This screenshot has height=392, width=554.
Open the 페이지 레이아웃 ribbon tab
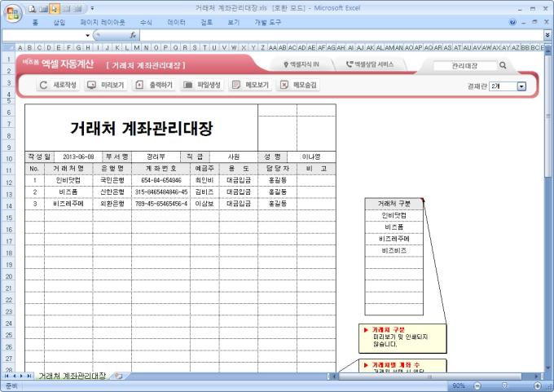[x=103, y=22]
